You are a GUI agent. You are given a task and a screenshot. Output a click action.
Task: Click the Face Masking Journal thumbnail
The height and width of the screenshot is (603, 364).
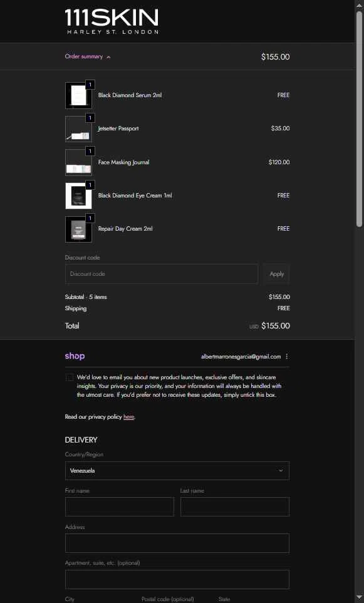tap(78, 162)
